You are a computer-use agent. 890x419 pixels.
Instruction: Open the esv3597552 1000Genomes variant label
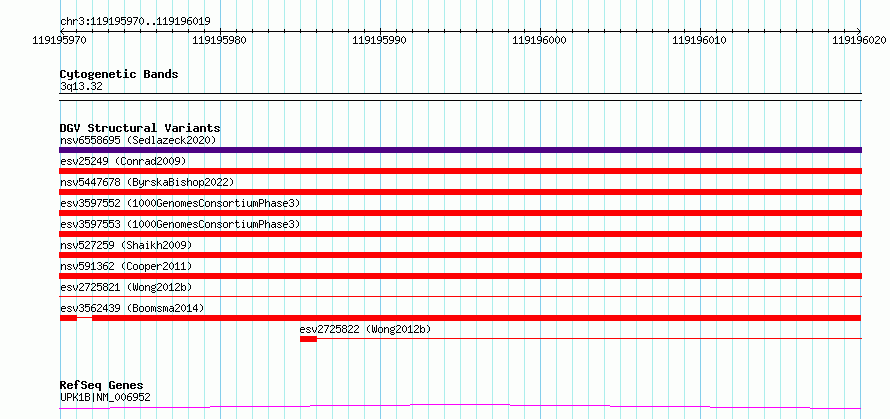[x=180, y=203]
